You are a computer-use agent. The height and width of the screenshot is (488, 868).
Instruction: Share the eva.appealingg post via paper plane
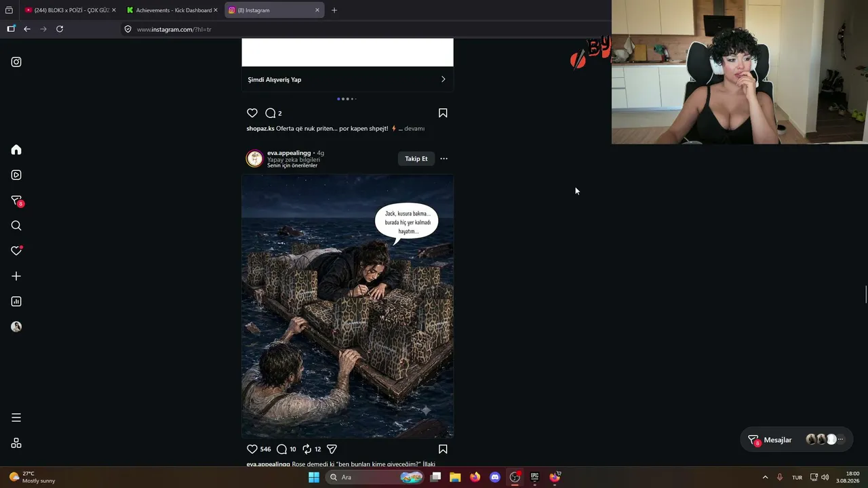click(332, 449)
